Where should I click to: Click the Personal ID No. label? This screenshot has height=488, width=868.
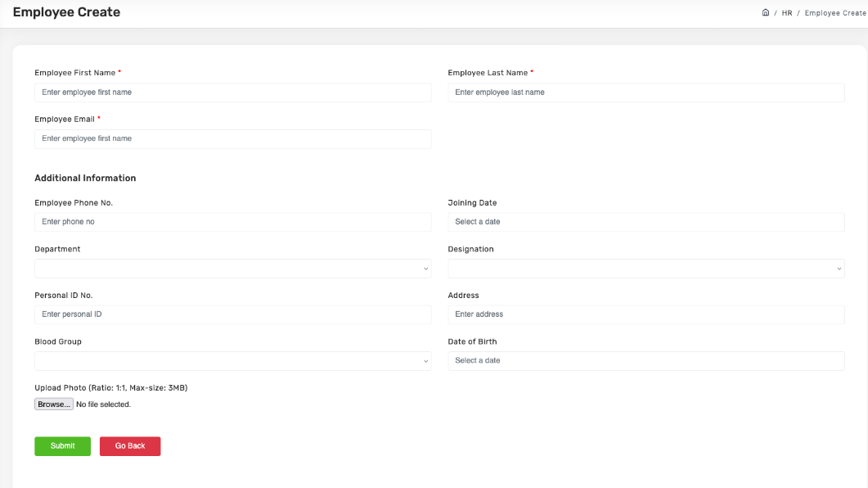(64, 296)
